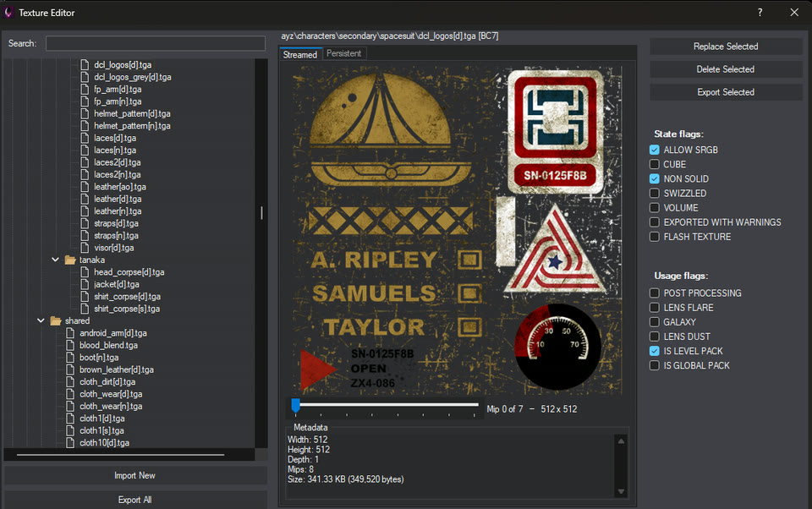Image resolution: width=812 pixels, height=509 pixels.
Task: Open the Persistent tab
Action: click(344, 53)
